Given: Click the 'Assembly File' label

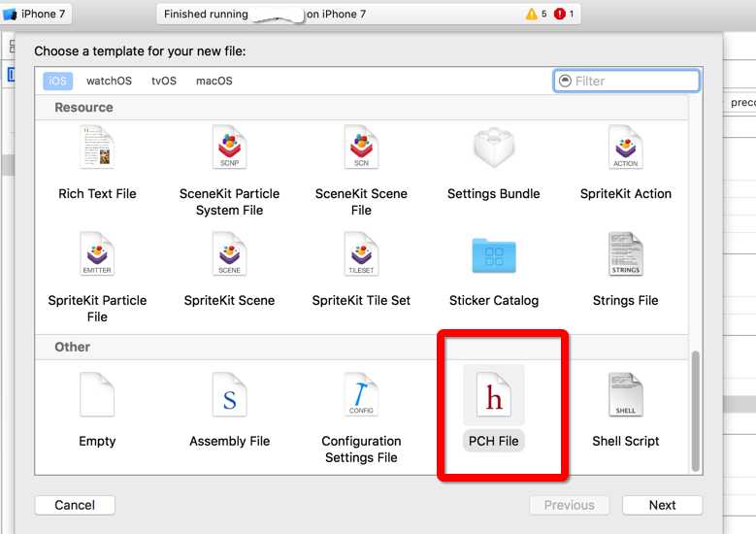Looking at the screenshot, I should tap(229, 441).
